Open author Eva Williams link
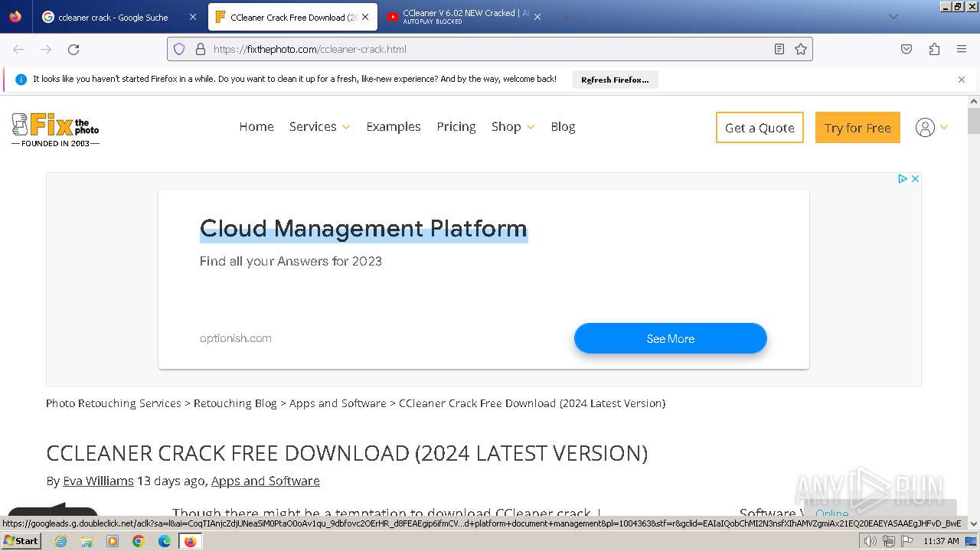The image size is (980, 551). [x=98, y=481]
